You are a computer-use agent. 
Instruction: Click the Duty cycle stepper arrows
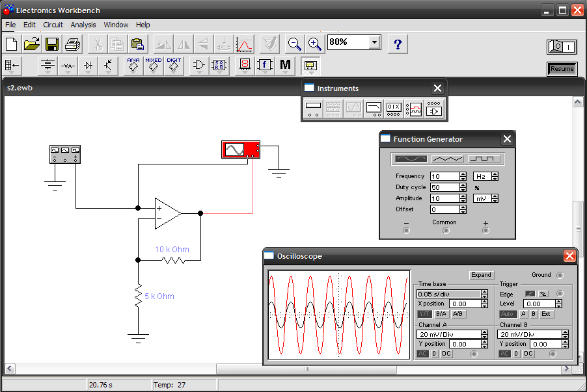[x=463, y=187]
